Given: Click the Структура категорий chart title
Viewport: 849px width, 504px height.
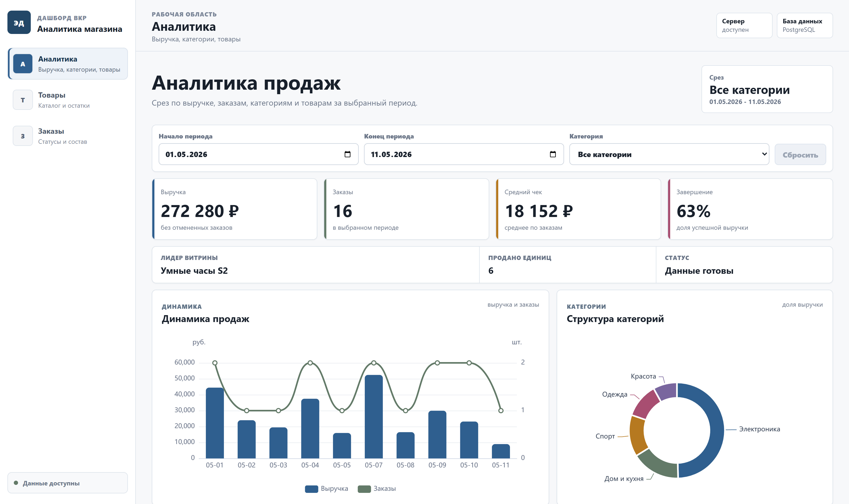Looking at the screenshot, I should pyautogui.click(x=615, y=319).
